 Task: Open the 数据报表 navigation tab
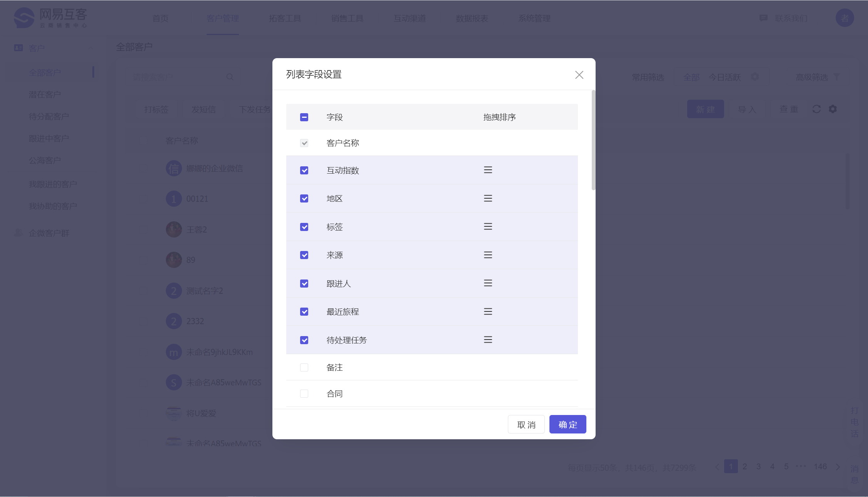(472, 18)
